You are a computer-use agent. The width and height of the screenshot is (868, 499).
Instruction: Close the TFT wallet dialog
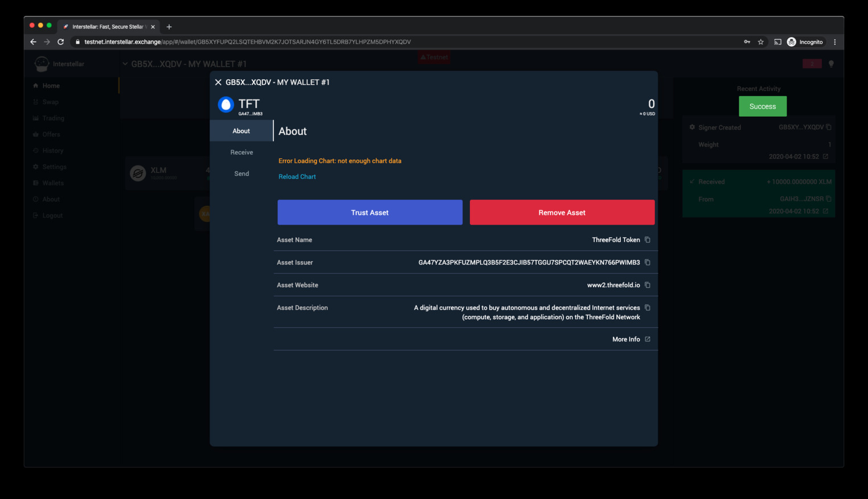(218, 83)
